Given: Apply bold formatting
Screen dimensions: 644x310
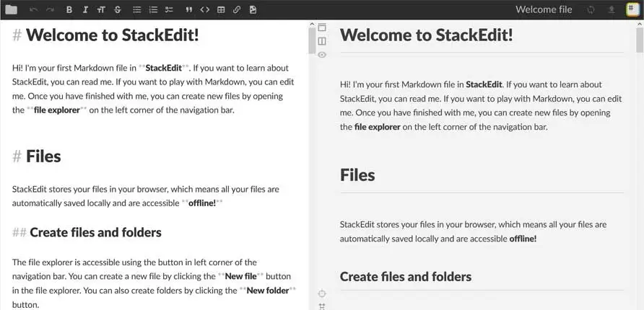Looking at the screenshot, I should tap(69, 9).
